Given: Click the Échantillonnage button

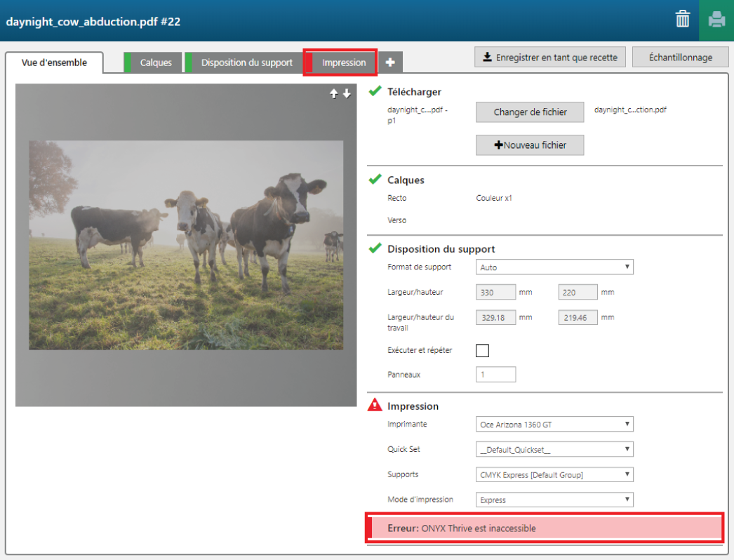Looking at the screenshot, I should pyautogui.click(x=680, y=57).
